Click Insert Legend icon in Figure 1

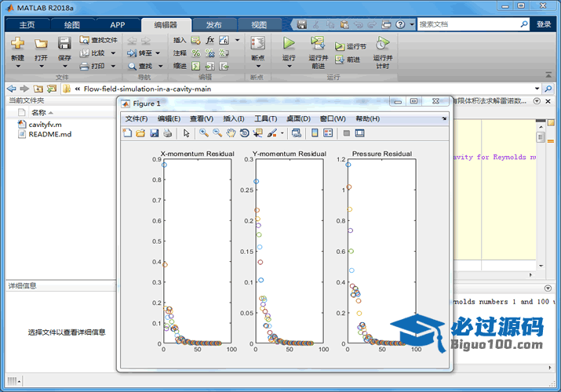[x=328, y=133]
